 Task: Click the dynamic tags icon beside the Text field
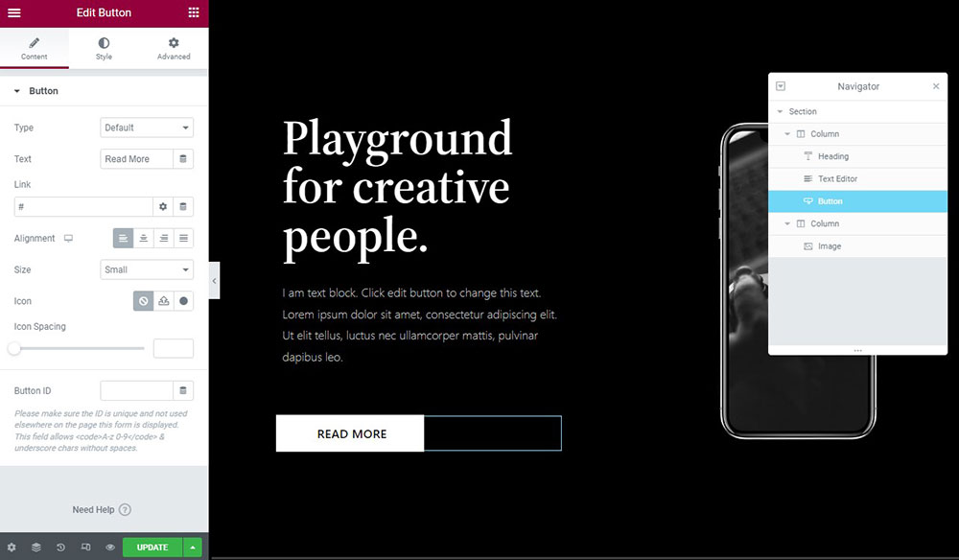point(183,159)
